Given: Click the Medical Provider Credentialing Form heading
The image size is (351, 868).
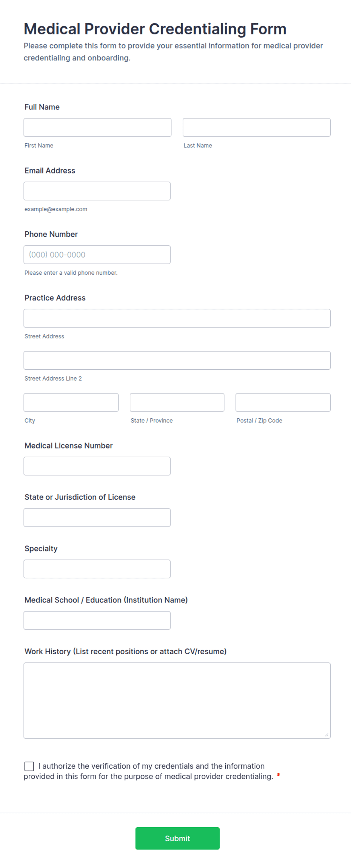Looking at the screenshot, I should [155, 29].
